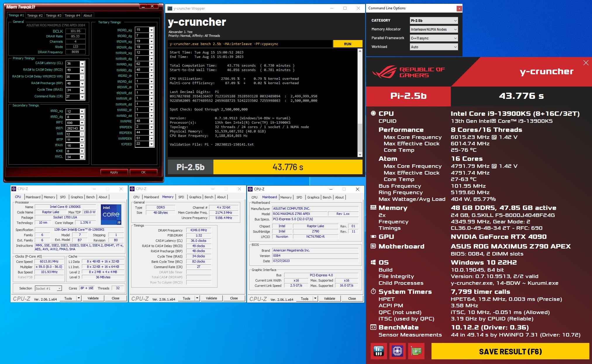Expand the CAS# Latency (CL) dropdown
592x364 pixels.
tap(82, 63)
